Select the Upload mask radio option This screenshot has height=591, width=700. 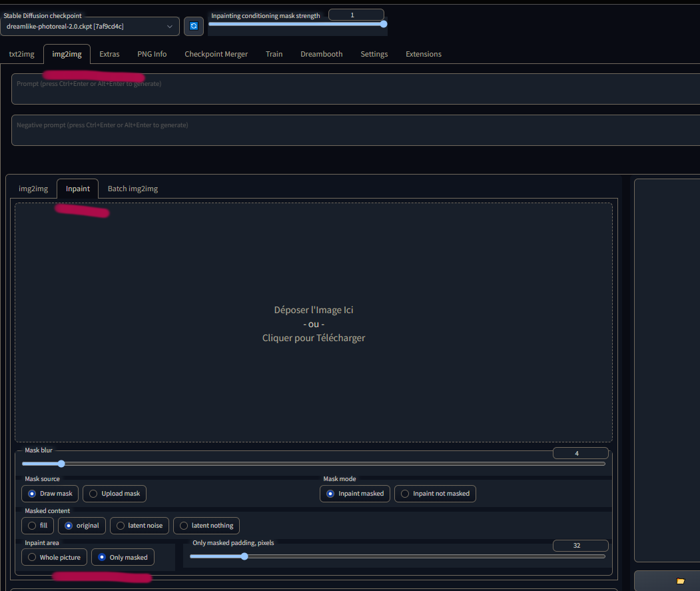[x=114, y=494]
